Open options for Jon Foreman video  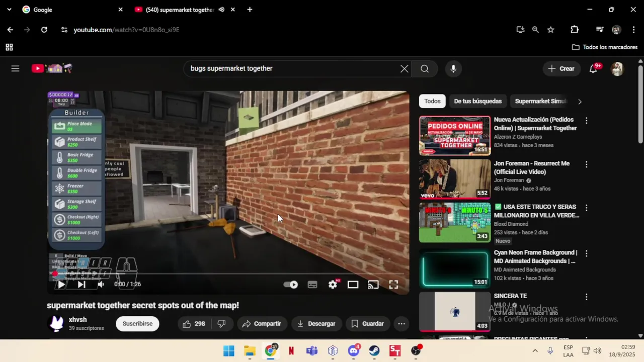pos(586,164)
